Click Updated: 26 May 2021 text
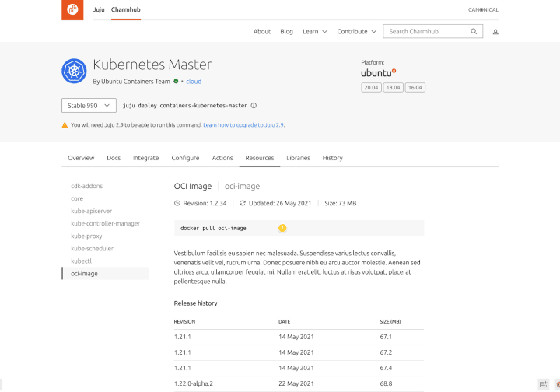The image size is (560, 392). (280, 203)
